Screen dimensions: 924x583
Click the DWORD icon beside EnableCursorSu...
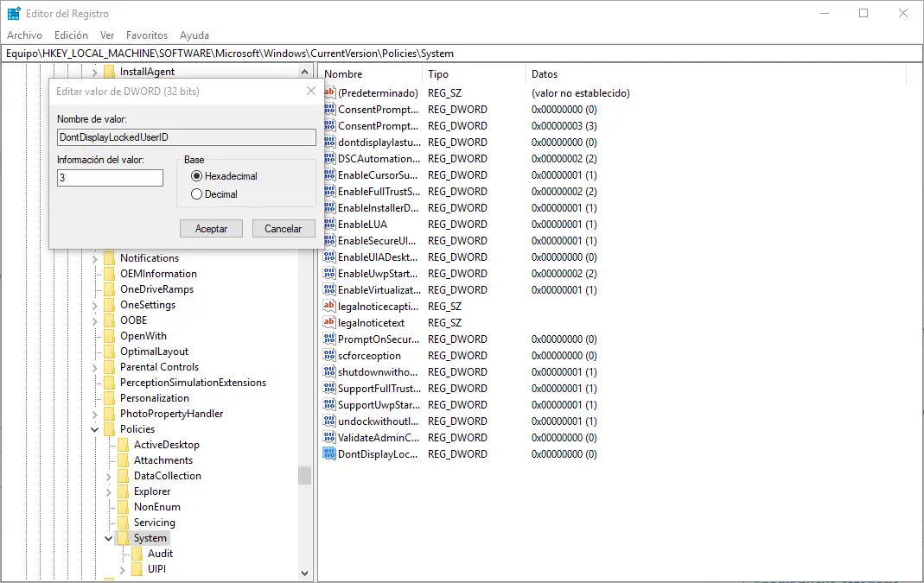coord(329,174)
